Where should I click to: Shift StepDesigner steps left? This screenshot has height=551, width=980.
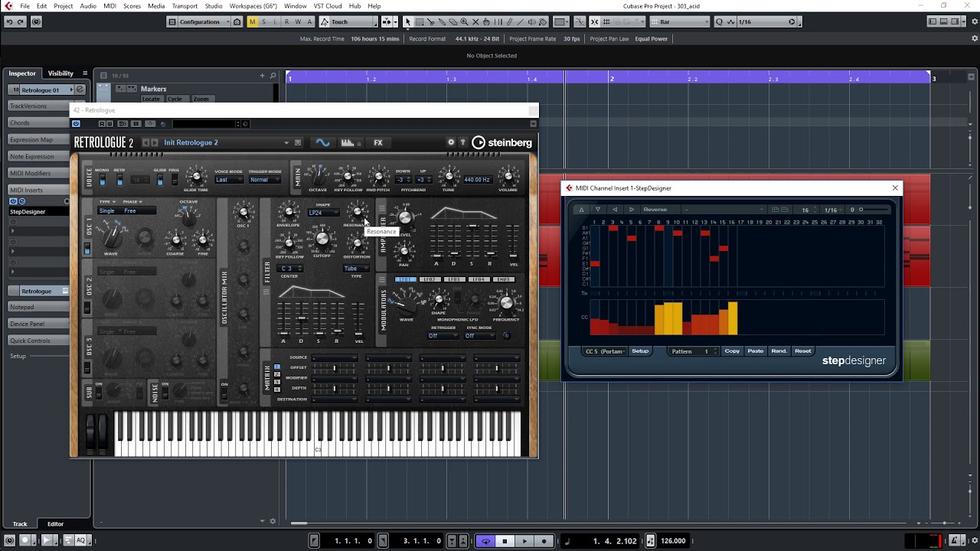coord(615,210)
